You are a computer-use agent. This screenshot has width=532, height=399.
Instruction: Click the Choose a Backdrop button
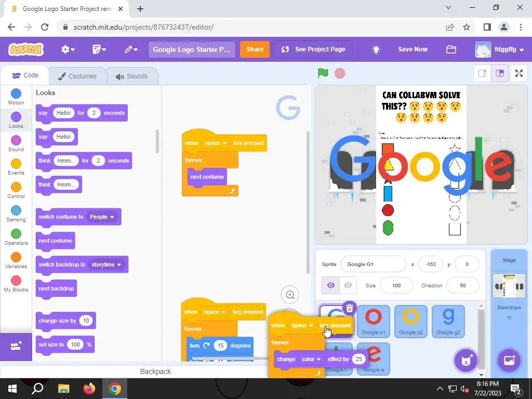[x=509, y=361]
